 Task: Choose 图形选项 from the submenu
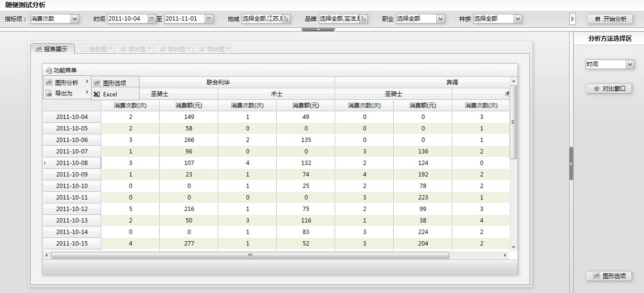(x=116, y=83)
